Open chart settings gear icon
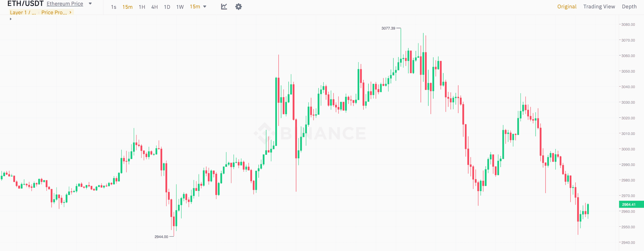The image size is (644, 251). coord(239,7)
